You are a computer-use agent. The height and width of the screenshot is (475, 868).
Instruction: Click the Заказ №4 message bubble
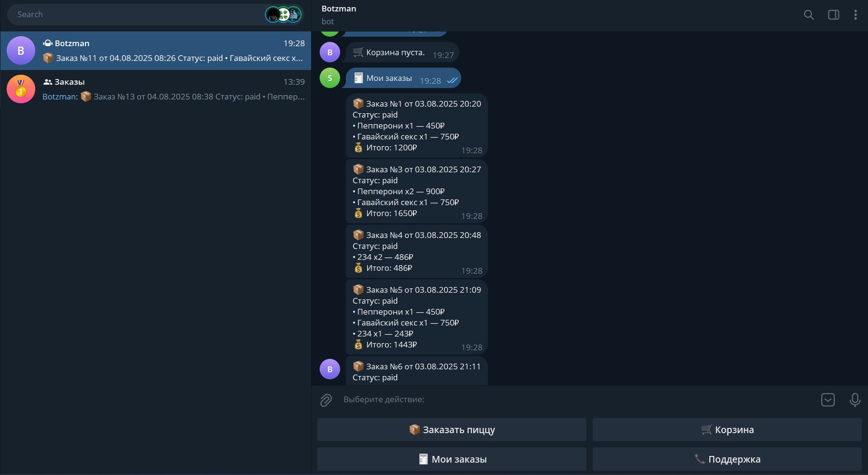pyautogui.click(x=417, y=251)
